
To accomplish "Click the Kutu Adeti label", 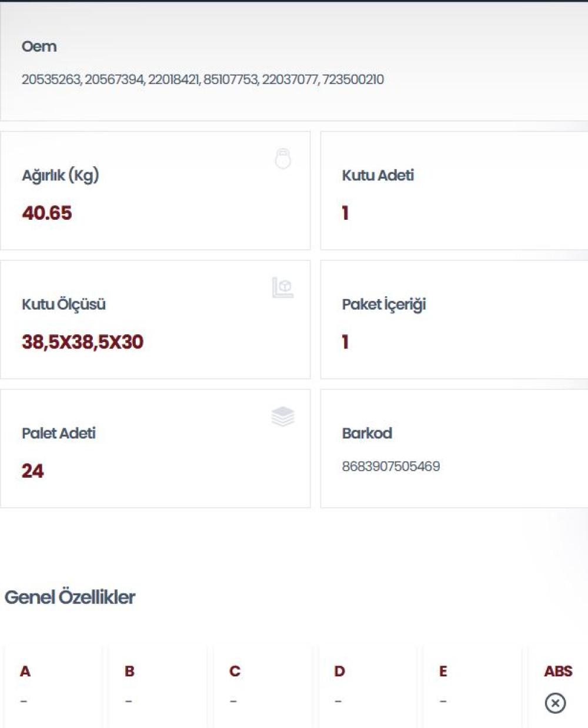I will click(x=377, y=175).
